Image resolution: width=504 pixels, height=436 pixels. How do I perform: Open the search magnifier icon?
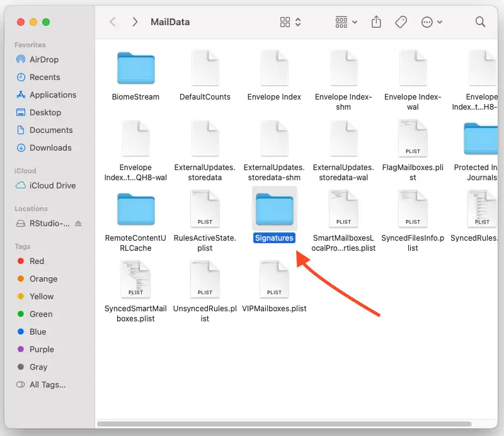coord(480,22)
